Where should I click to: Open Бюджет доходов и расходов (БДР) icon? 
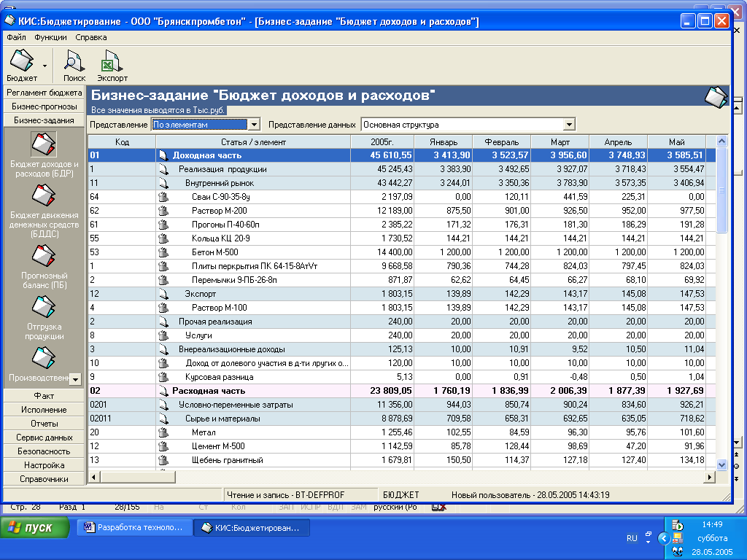[x=44, y=144]
